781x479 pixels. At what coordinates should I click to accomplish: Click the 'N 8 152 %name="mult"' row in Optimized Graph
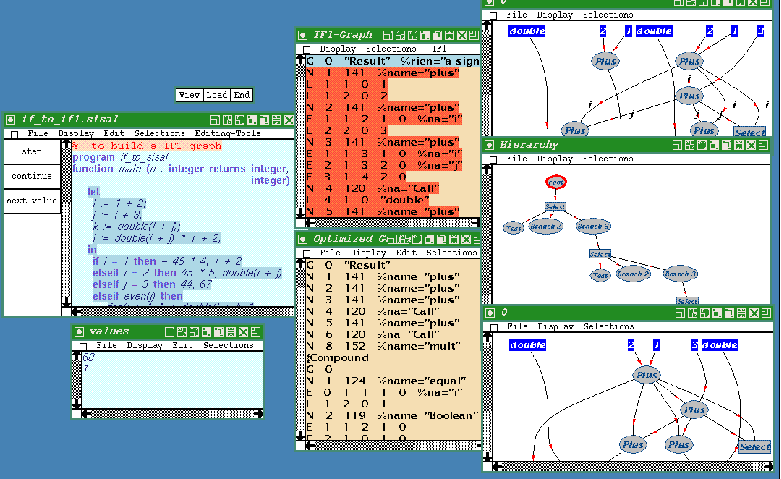pyautogui.click(x=384, y=346)
